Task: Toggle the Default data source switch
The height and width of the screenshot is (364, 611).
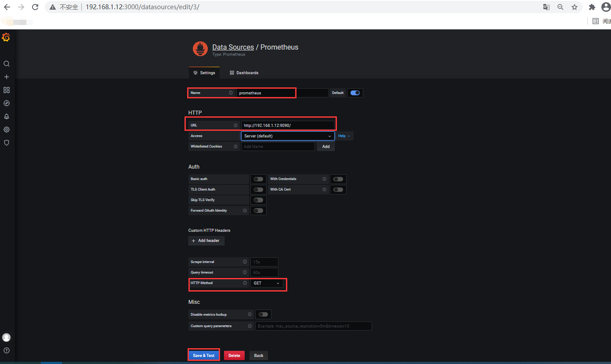Action: point(355,93)
